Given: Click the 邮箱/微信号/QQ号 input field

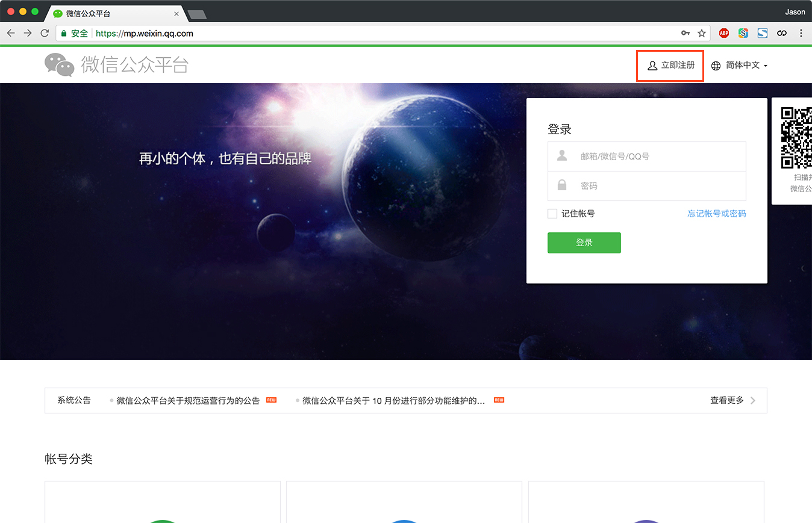Looking at the screenshot, I should click(x=647, y=156).
